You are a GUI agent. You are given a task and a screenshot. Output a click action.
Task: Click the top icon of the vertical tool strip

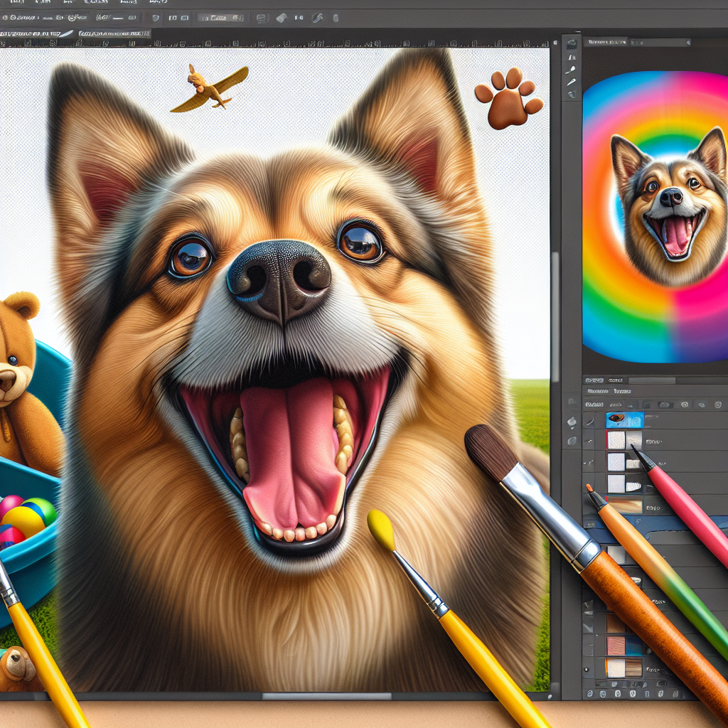click(x=572, y=45)
